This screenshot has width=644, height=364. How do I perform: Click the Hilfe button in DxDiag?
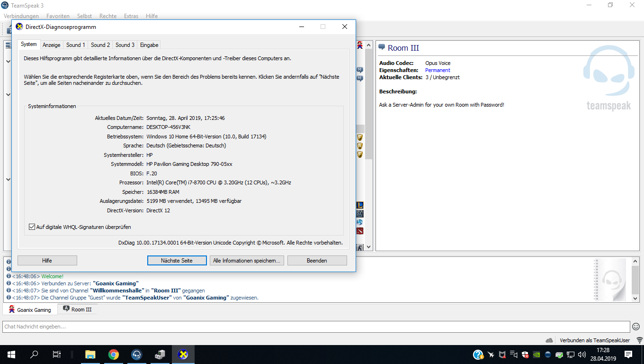click(x=47, y=261)
